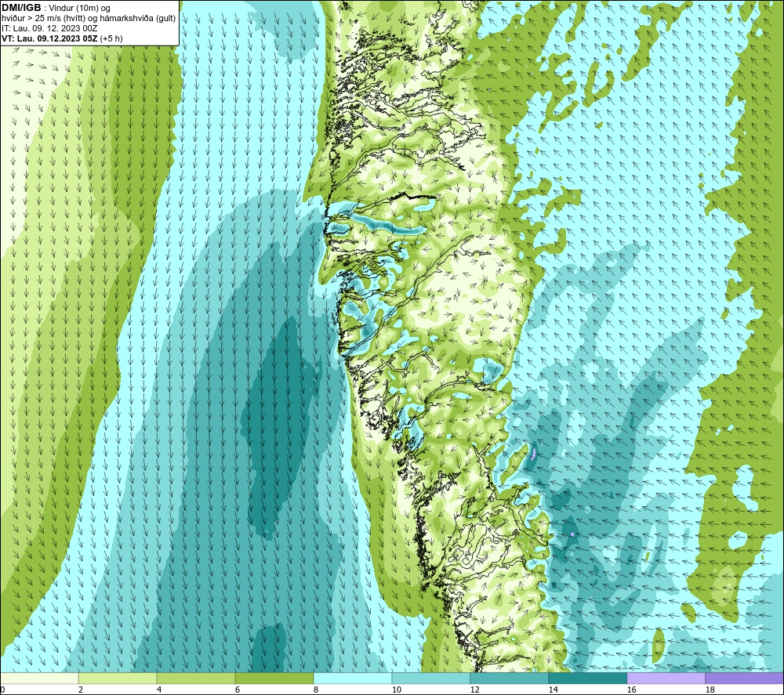Screen dimensions: 784x695
Task: Click the 16–18 m/s light purple legend swatch
Action: [666, 678]
